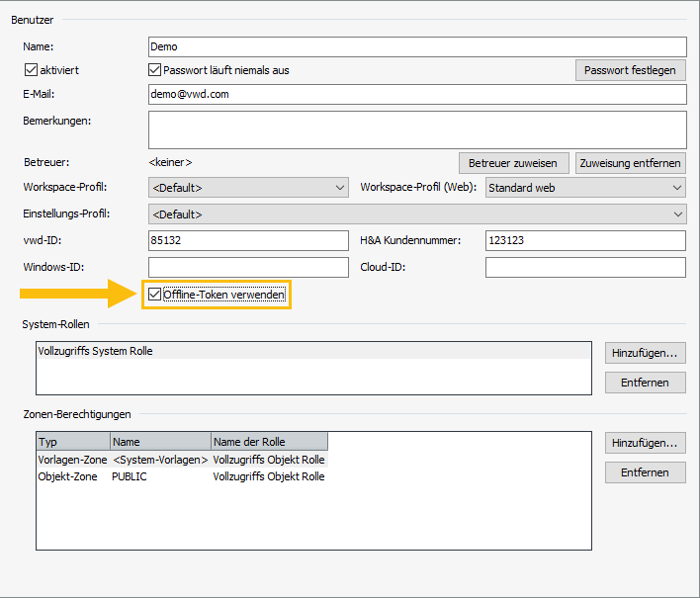Open the Workspace-Profil dropdown

click(x=247, y=188)
